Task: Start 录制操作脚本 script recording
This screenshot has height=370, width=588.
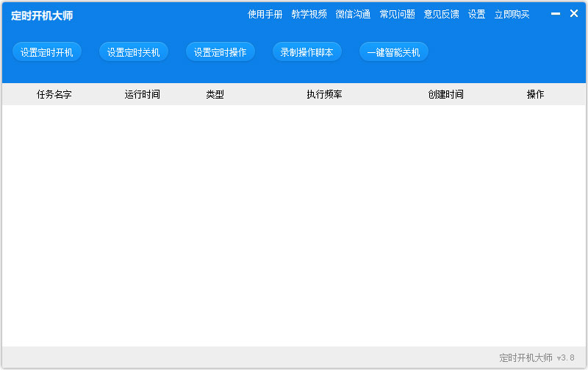Action: [306, 52]
